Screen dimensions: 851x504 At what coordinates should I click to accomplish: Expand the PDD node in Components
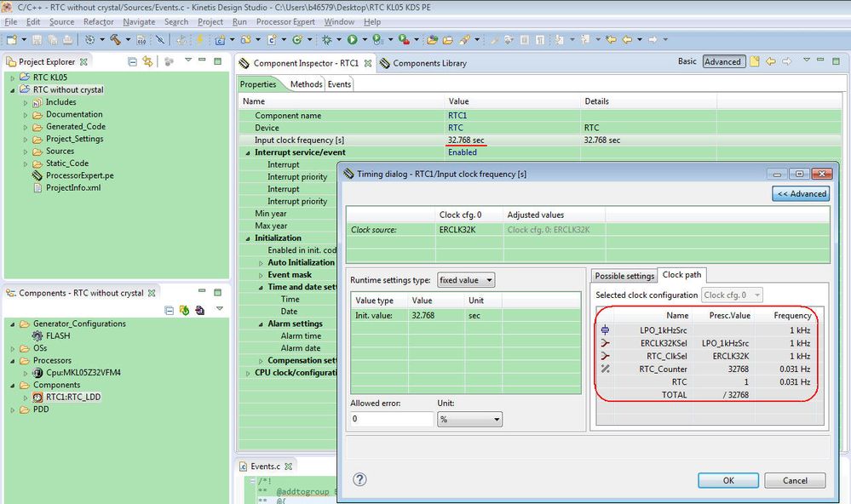[13, 409]
